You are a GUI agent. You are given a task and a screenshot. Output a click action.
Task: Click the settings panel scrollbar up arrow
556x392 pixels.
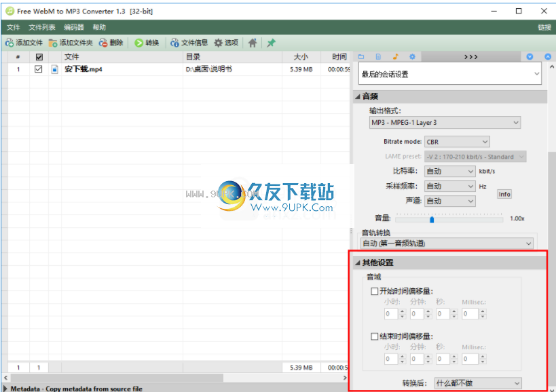click(x=552, y=66)
